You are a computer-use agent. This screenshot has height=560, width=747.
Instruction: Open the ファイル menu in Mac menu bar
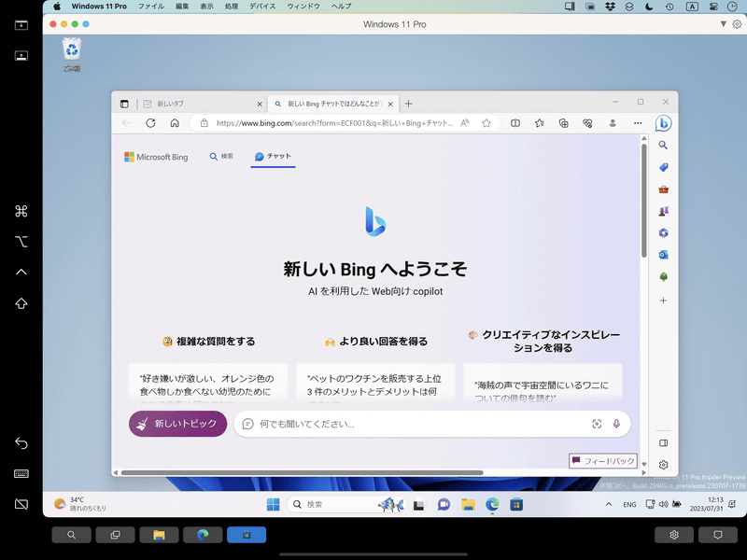(151, 7)
